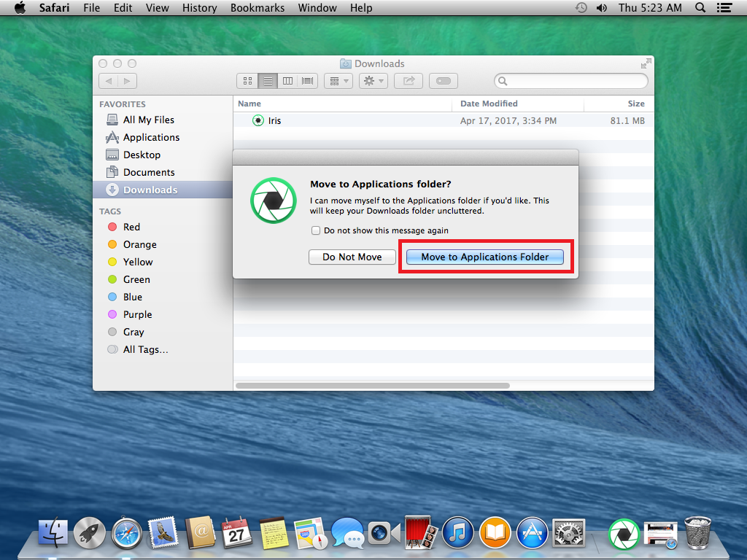Click the horizontal scrollbar in Finder
This screenshot has height=560, width=747.
pyautogui.click(x=373, y=386)
